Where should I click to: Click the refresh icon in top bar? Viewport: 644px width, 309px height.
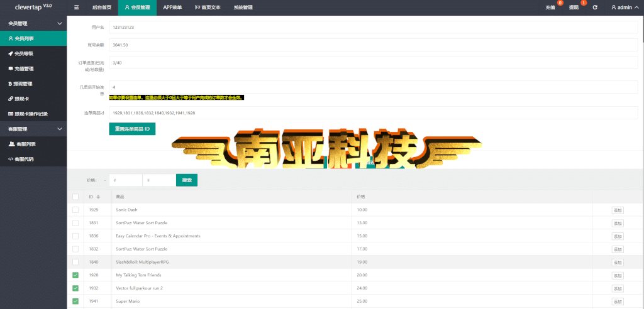point(595,8)
